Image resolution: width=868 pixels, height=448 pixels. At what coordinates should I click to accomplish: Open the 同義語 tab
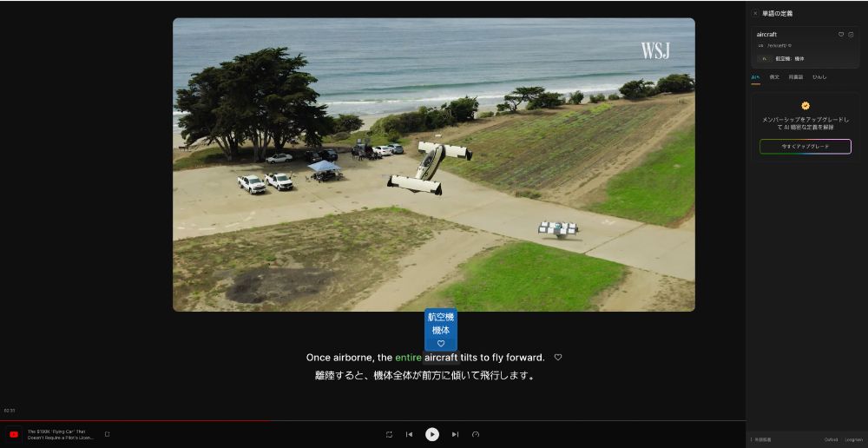[795, 77]
